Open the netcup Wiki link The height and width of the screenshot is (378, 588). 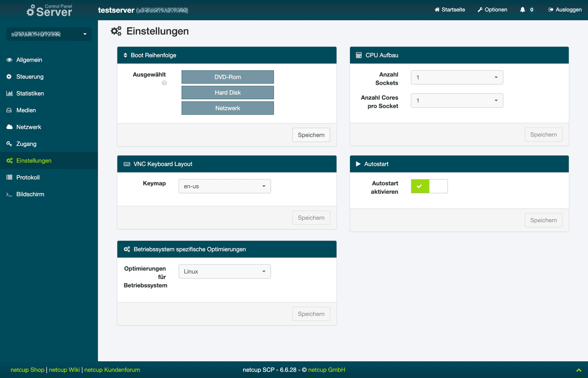(64, 370)
